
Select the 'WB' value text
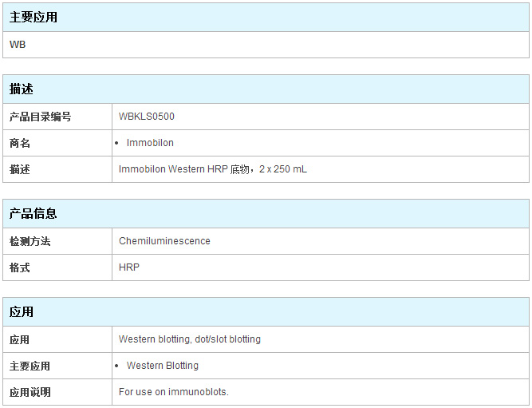18,45
